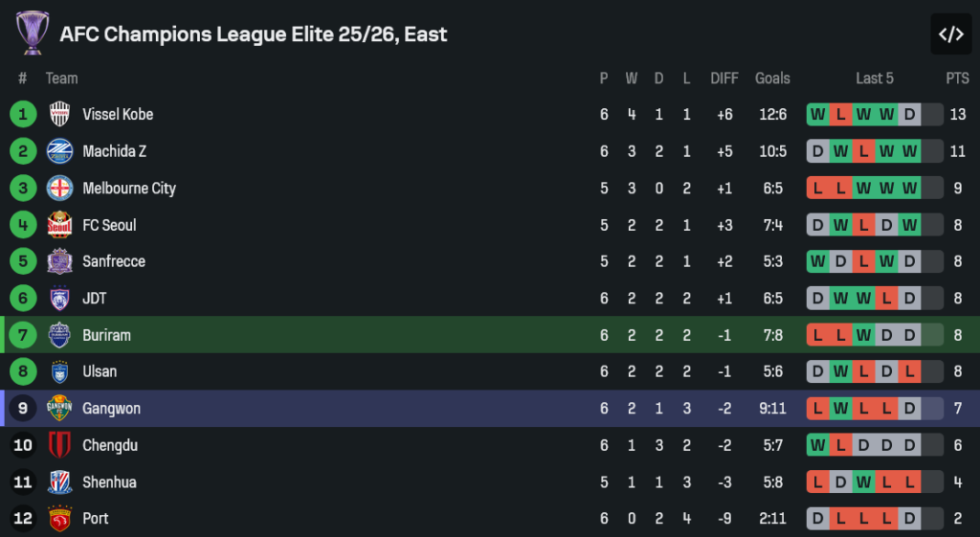This screenshot has width=980, height=537.
Task: Click the Gangwon club crest
Action: pos(59,409)
